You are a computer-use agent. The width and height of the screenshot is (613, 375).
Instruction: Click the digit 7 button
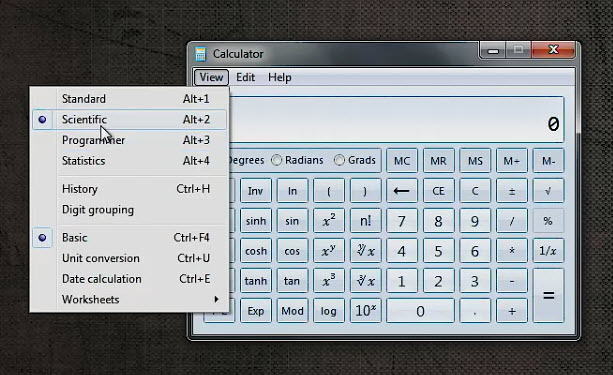coord(402,221)
